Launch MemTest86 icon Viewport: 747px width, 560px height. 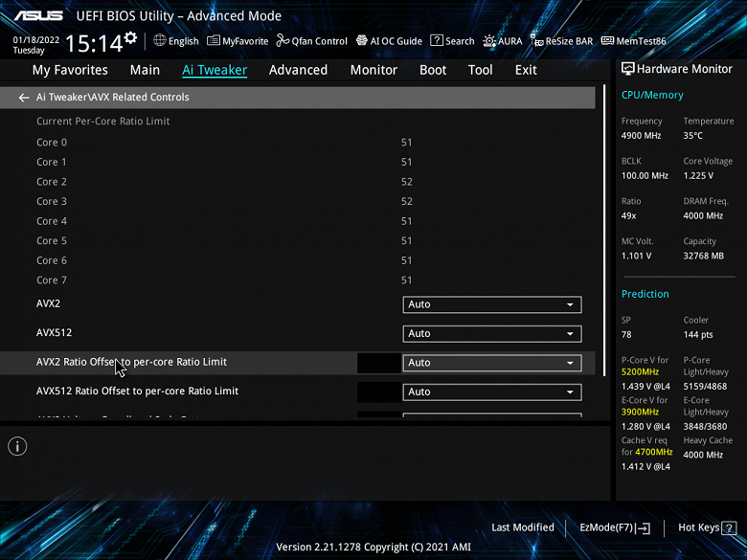point(607,41)
